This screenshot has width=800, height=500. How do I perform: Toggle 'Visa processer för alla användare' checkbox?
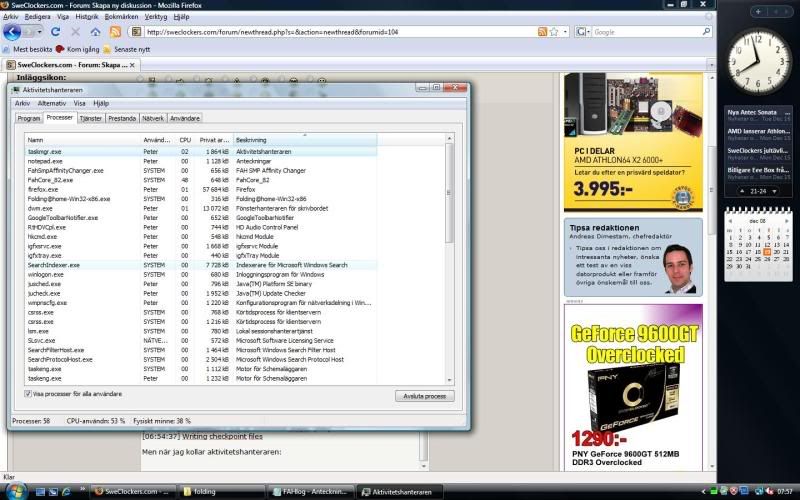tap(27, 394)
